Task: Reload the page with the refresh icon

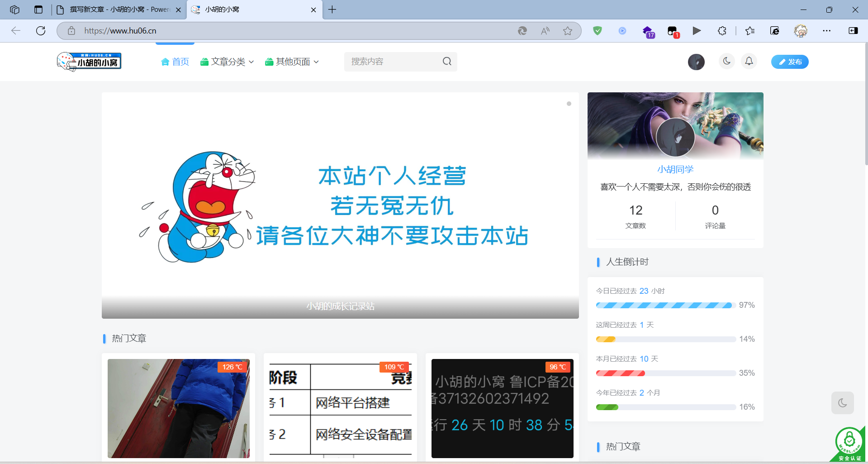Action: click(x=41, y=31)
